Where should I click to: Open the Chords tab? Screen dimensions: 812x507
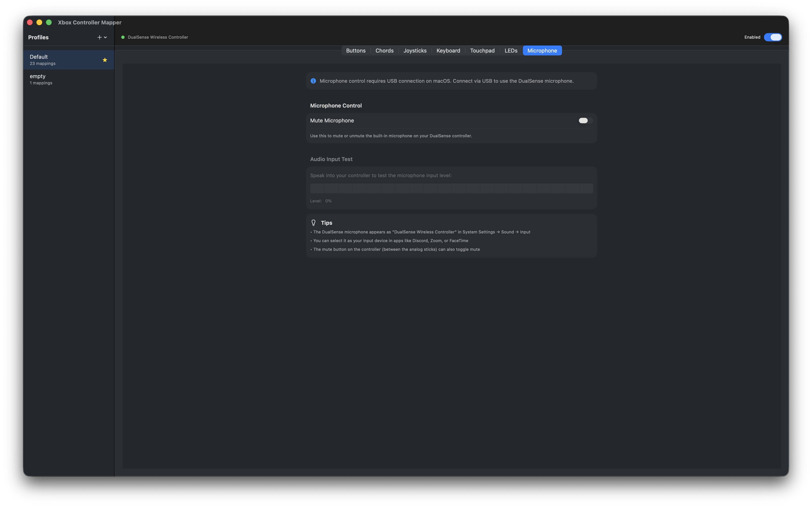pyautogui.click(x=384, y=51)
